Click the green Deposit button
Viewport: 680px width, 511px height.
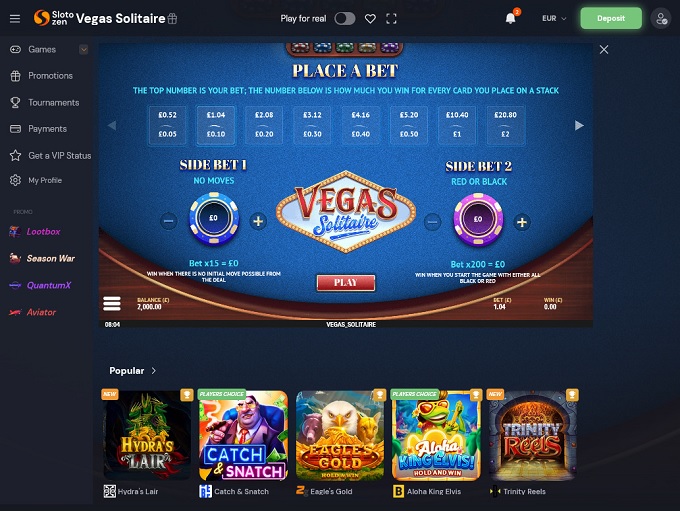click(611, 18)
